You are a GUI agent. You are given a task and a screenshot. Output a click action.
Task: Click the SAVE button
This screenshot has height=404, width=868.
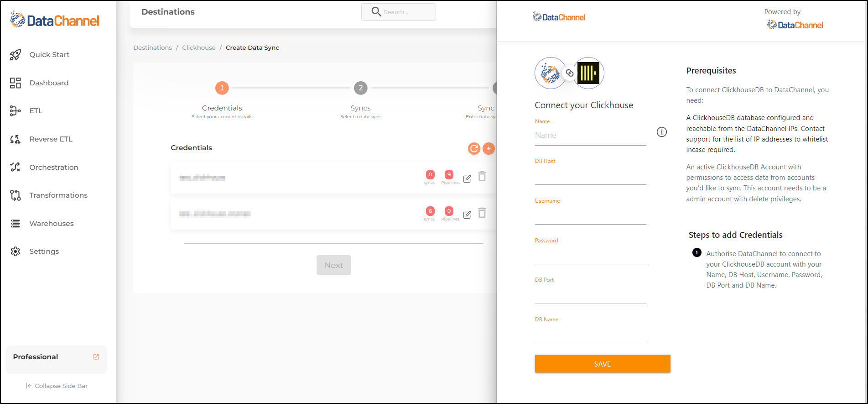point(603,364)
